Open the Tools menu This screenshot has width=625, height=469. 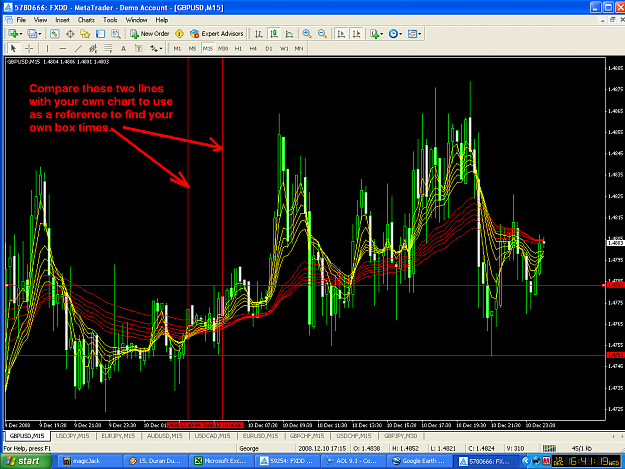(x=110, y=20)
